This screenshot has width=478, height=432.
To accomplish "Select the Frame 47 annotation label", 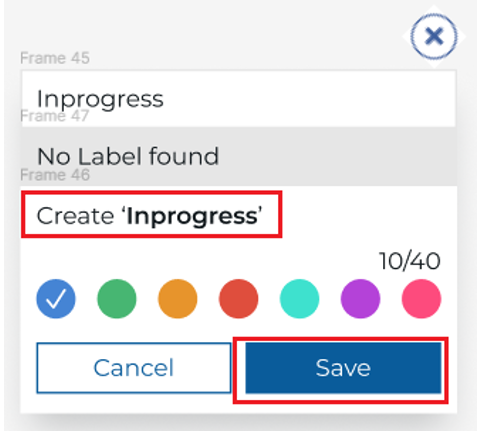I will click(55, 116).
